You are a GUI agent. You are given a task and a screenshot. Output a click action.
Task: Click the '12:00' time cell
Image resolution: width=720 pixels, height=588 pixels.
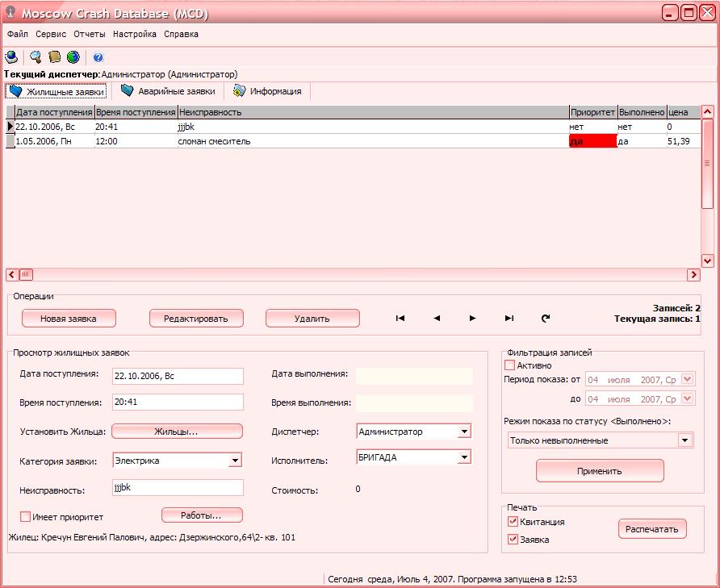[136, 141]
